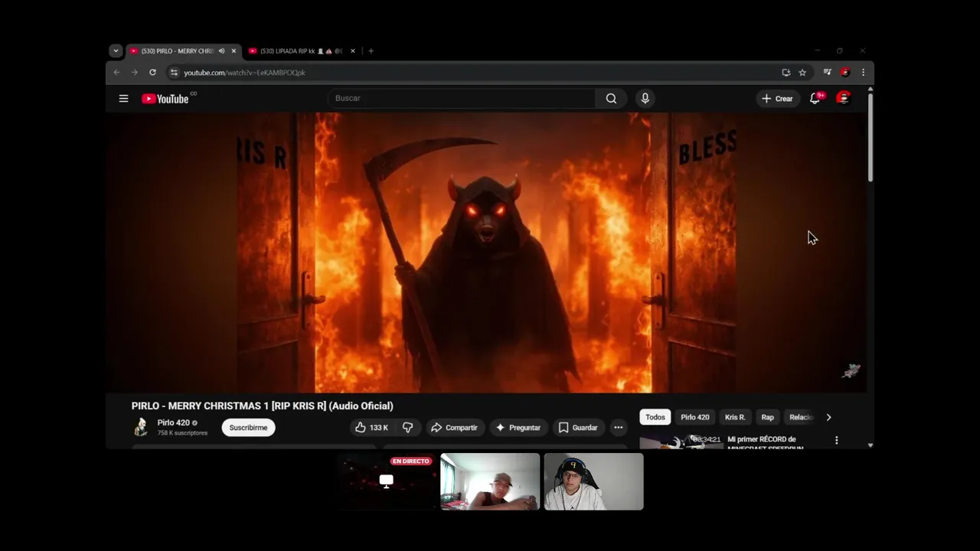Viewport: 980px width, 551px height.
Task: Select the EN DIRECTO screen share tile
Action: pyautogui.click(x=387, y=481)
